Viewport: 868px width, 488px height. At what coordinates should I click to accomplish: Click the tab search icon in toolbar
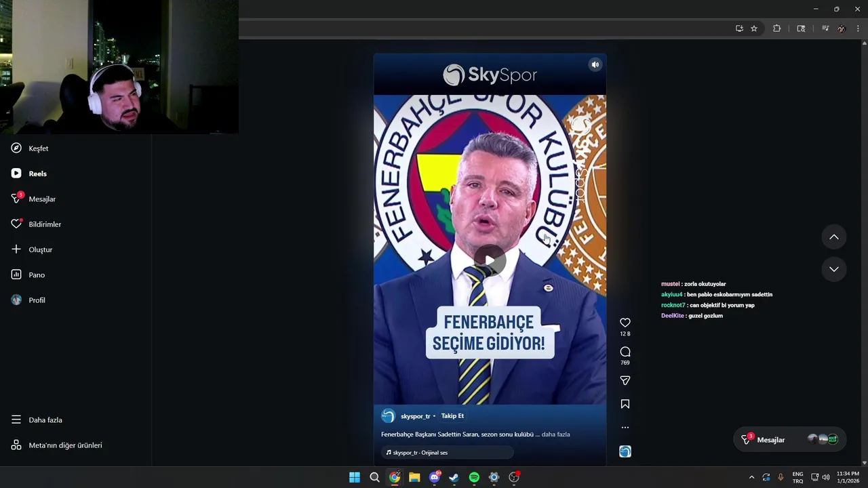point(801,28)
